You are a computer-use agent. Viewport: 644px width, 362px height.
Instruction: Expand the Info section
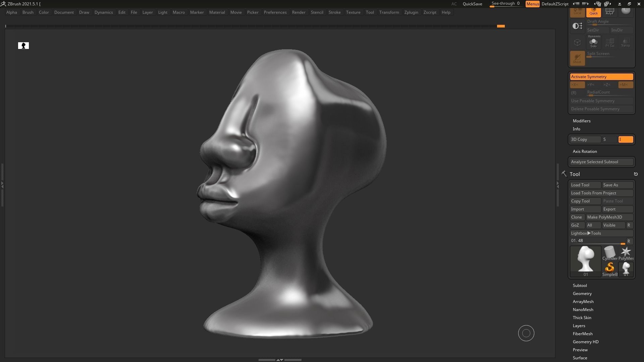(576, 129)
